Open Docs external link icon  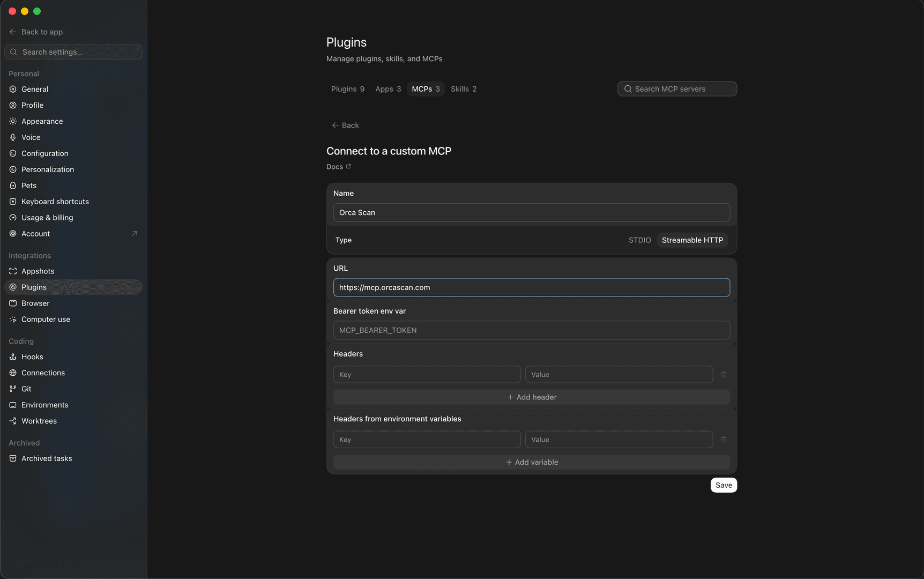[348, 166]
